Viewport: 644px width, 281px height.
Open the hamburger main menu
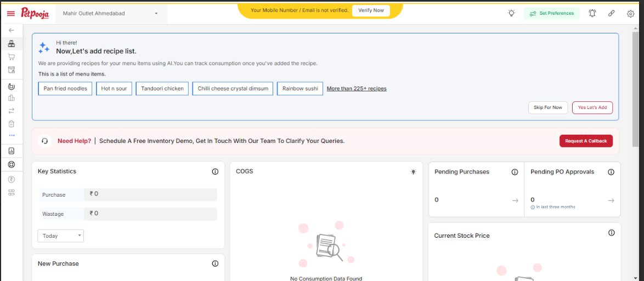point(11,14)
